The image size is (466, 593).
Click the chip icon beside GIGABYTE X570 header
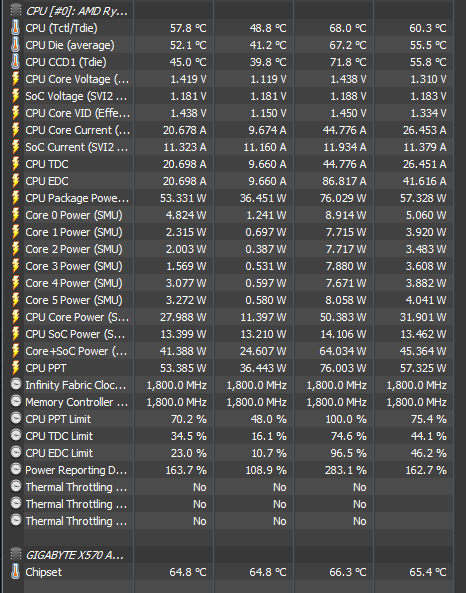tap(16, 554)
